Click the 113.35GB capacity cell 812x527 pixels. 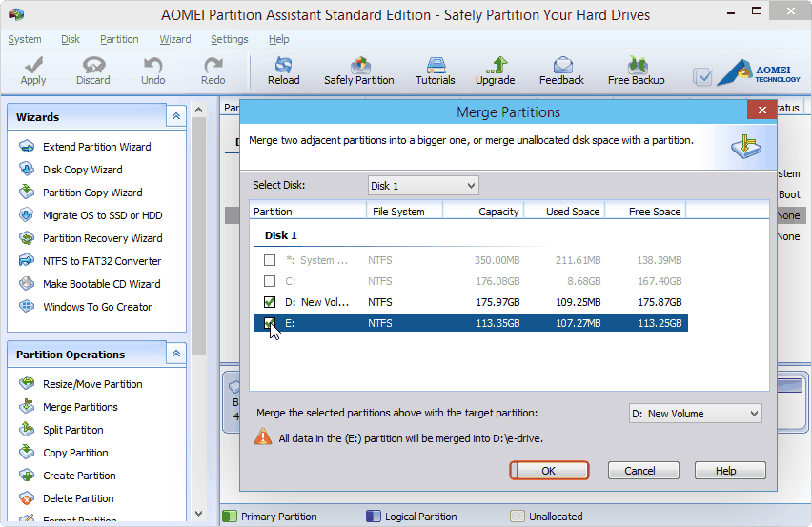[x=497, y=323]
